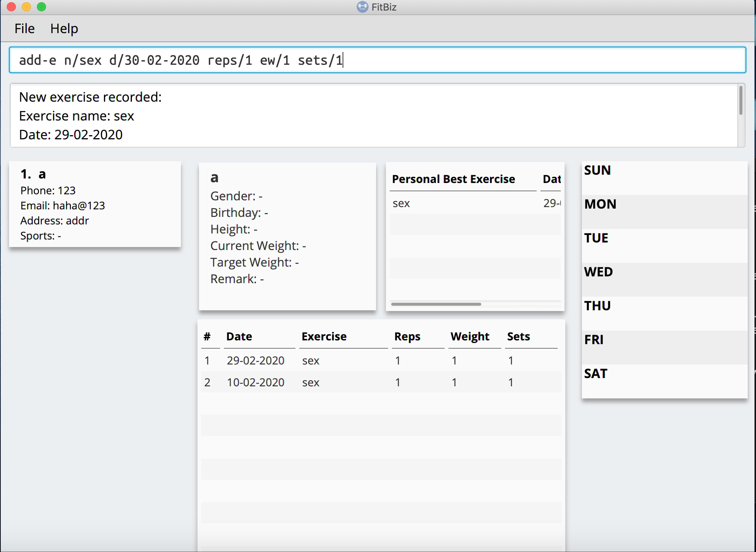Click the Date column header in exercise table
Viewport: 756px width, 552px height.
239,336
